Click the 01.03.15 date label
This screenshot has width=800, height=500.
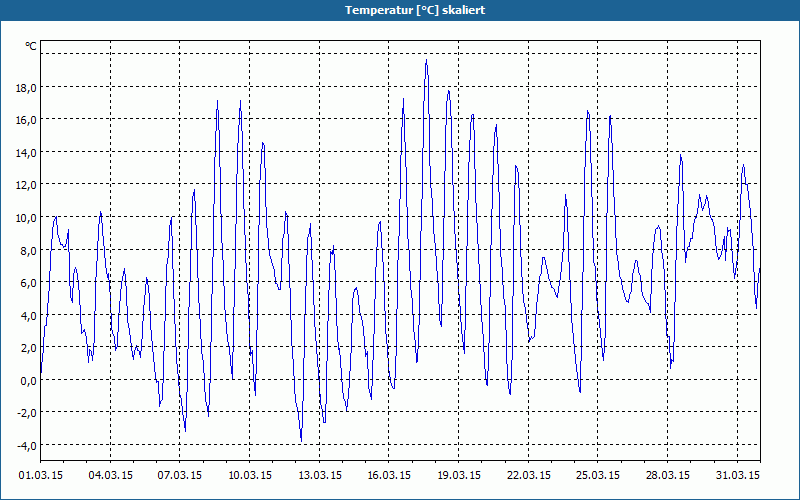tap(41, 475)
